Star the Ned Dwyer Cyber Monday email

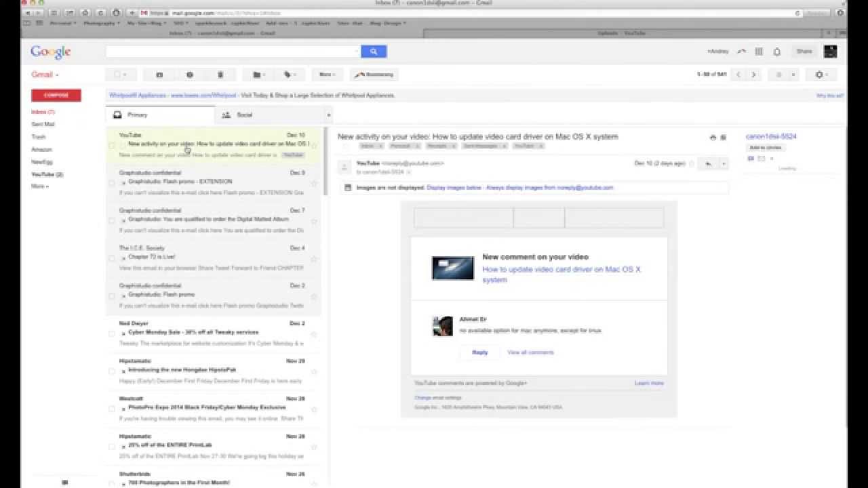[314, 333]
